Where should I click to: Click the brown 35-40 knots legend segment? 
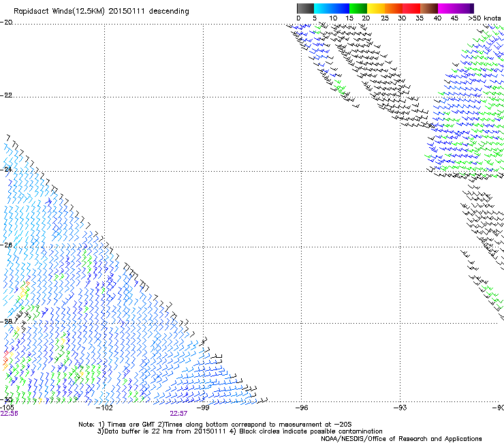(429, 8)
